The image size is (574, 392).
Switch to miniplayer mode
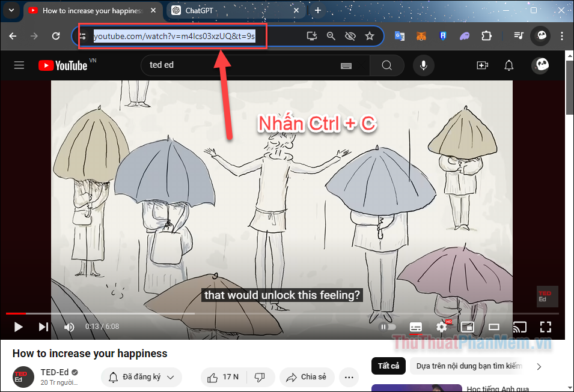click(468, 327)
